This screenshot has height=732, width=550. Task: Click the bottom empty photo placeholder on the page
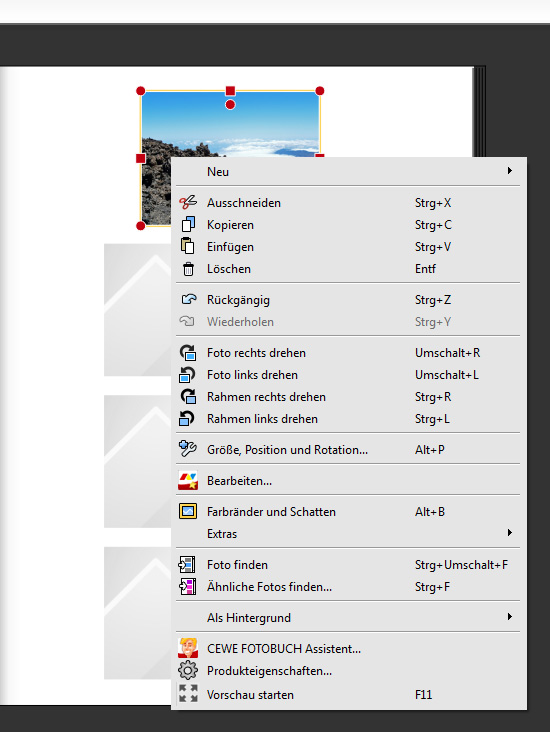[138, 613]
